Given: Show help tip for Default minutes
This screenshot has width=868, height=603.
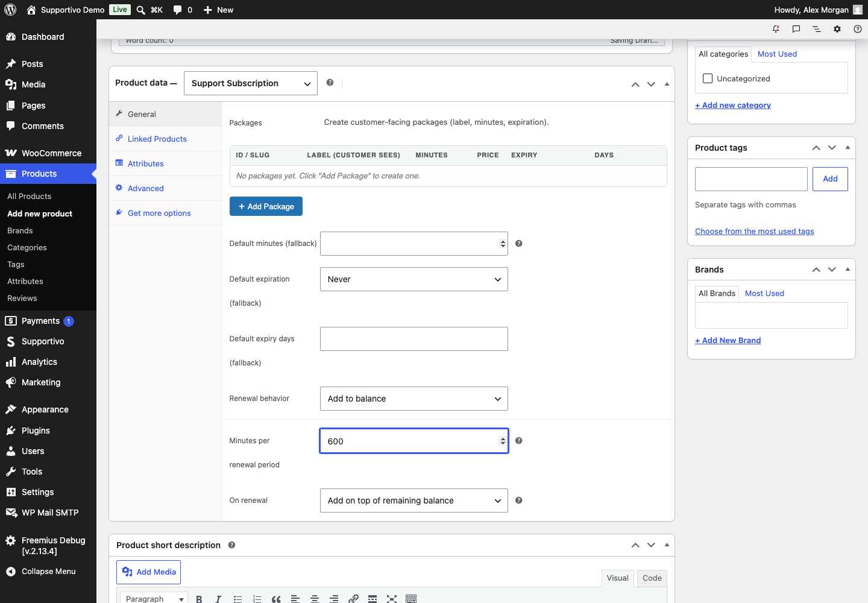Looking at the screenshot, I should [519, 244].
